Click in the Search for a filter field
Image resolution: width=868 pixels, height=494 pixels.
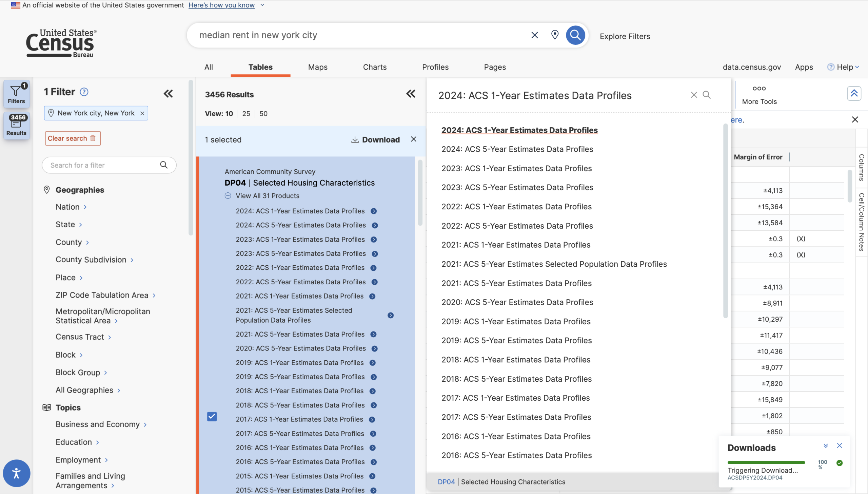coord(102,165)
